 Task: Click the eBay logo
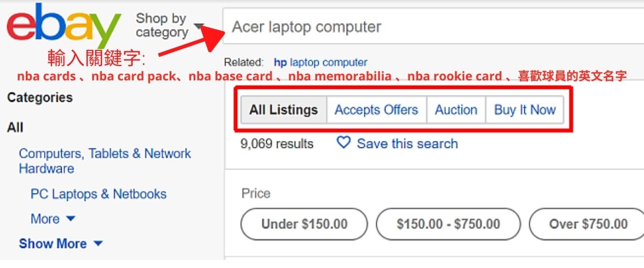(63, 26)
